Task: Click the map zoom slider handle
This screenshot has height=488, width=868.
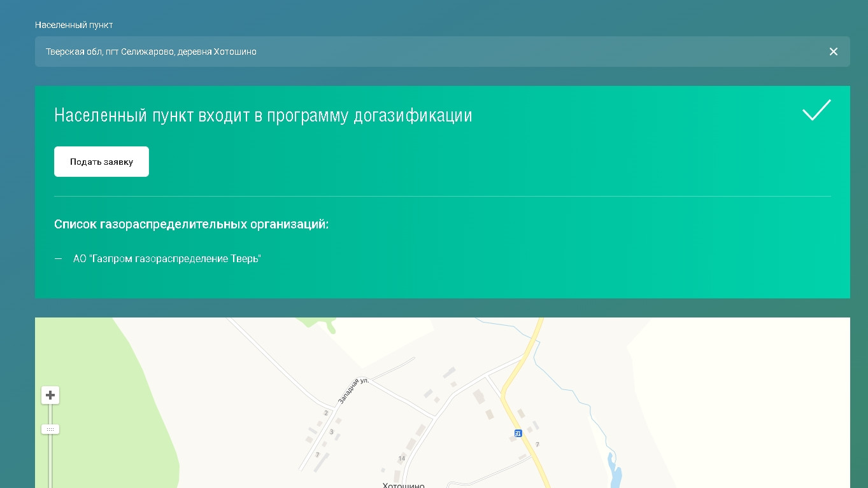Action: click(x=50, y=429)
